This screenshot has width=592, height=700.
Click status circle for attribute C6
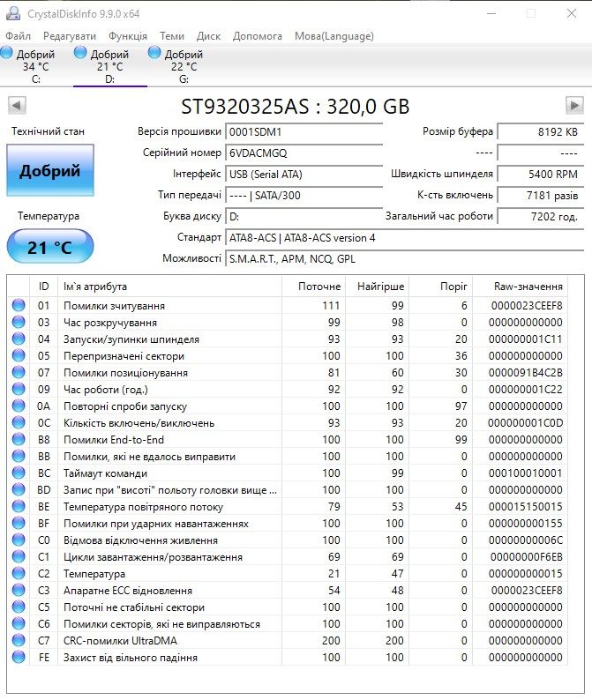(x=19, y=623)
